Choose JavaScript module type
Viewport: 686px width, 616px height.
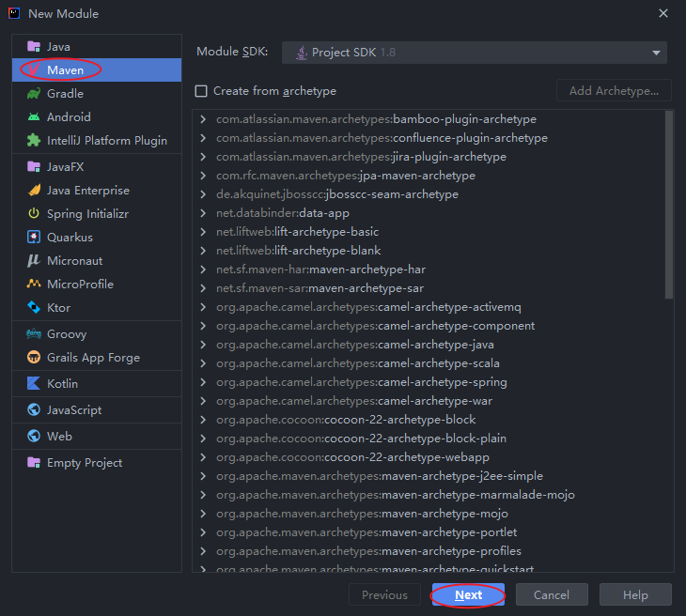click(x=97, y=409)
